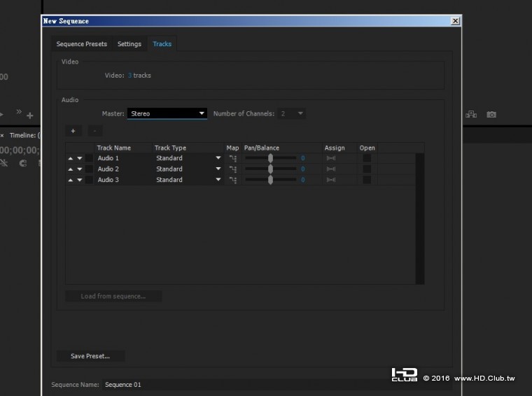Click the Assign icon for Audio 1
532x396 pixels.
pyautogui.click(x=331, y=159)
